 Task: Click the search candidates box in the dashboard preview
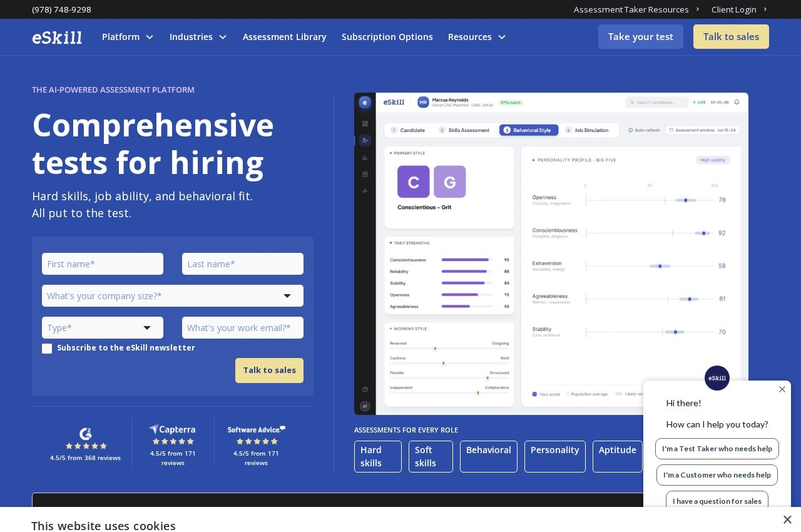(656, 102)
